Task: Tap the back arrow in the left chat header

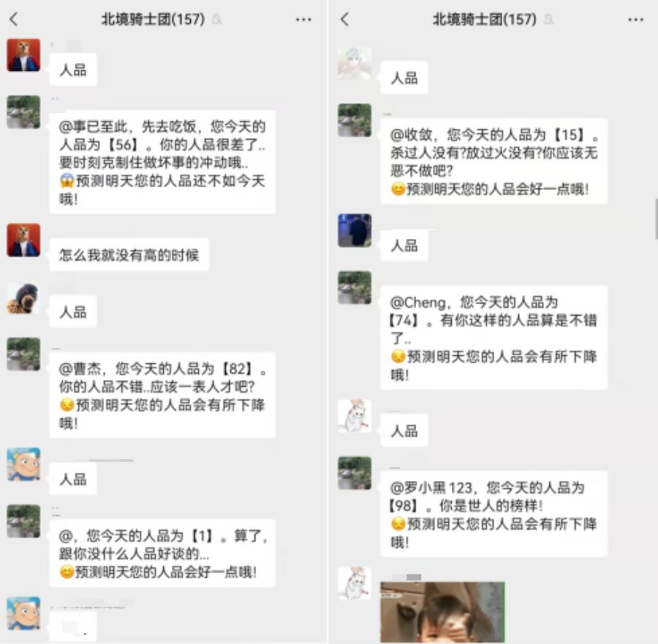Action: tap(14, 19)
